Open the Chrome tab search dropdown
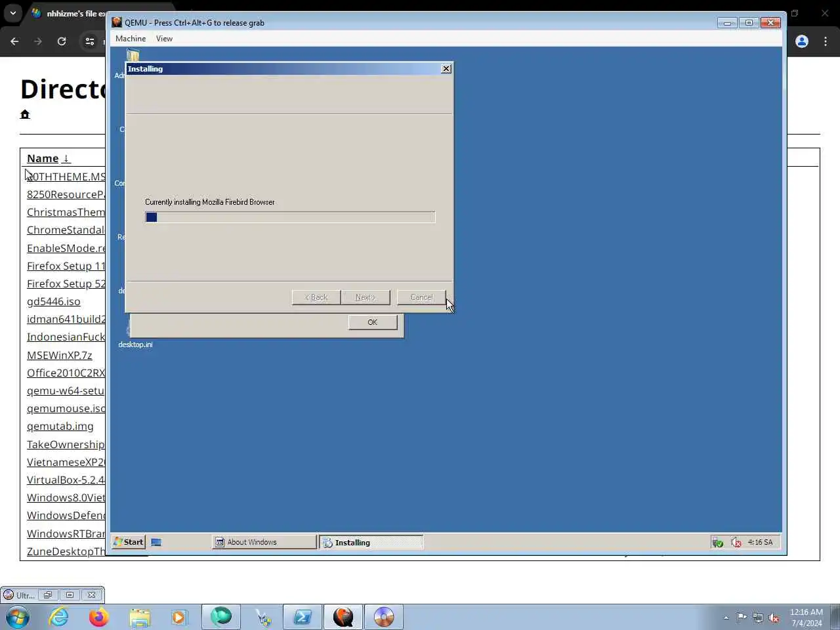 tap(12, 13)
